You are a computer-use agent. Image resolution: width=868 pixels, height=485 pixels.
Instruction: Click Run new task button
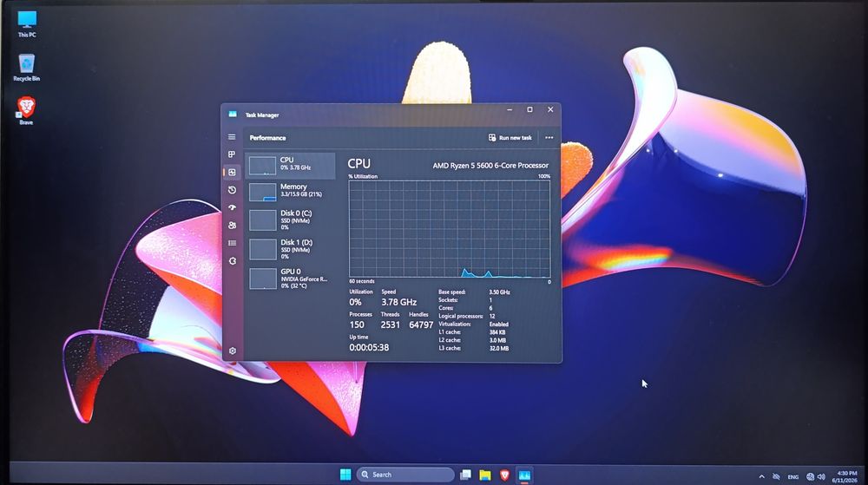[510, 138]
